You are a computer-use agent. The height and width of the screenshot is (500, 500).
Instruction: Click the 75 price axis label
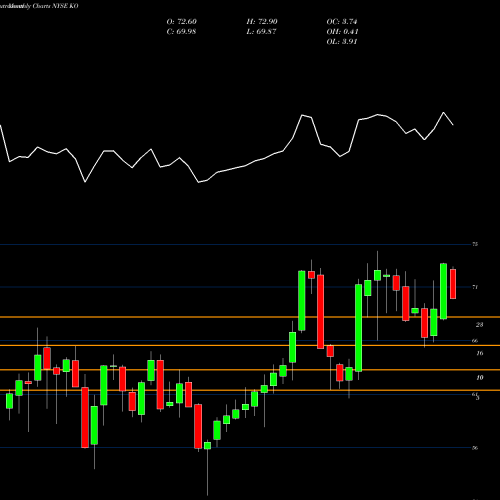click(x=475, y=244)
